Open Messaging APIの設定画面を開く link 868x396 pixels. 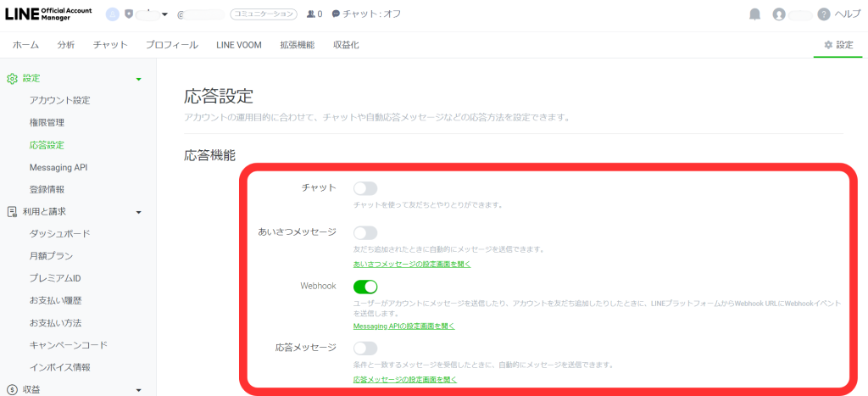404,326
